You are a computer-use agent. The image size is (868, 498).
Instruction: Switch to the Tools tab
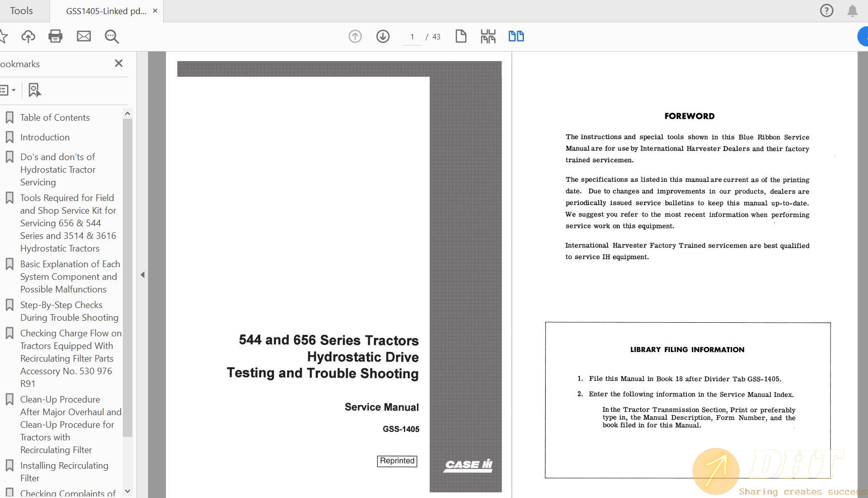click(21, 11)
